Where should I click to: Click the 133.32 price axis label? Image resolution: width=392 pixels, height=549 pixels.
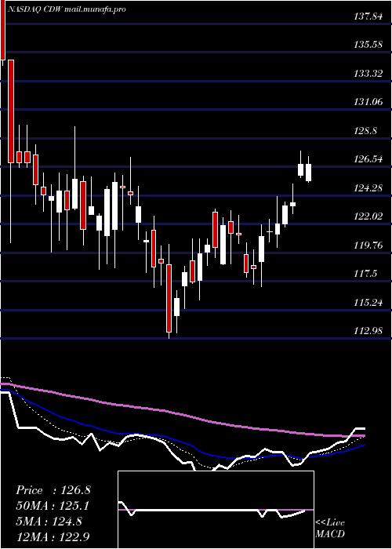click(368, 74)
